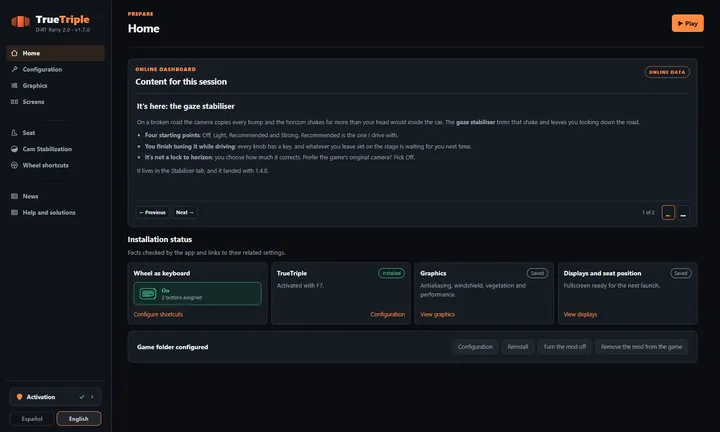Open View displays link
Image resolution: width=720 pixels, height=432 pixels.
[x=580, y=314]
